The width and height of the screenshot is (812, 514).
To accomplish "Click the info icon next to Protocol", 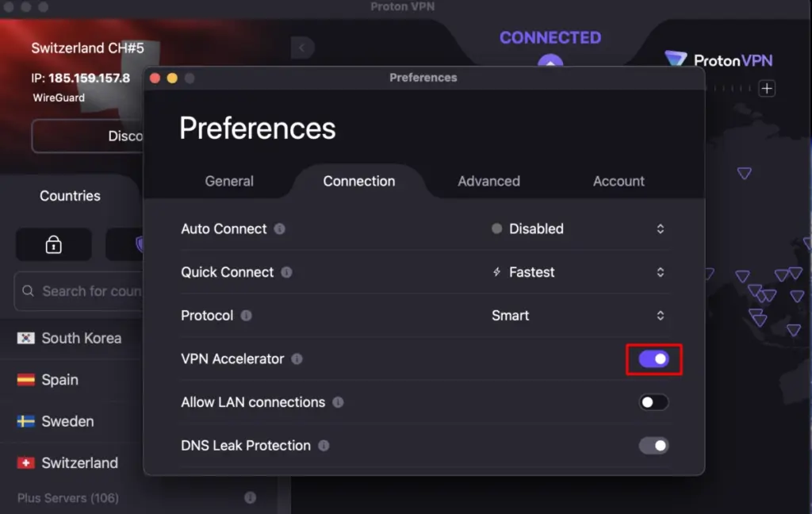I will pos(247,316).
